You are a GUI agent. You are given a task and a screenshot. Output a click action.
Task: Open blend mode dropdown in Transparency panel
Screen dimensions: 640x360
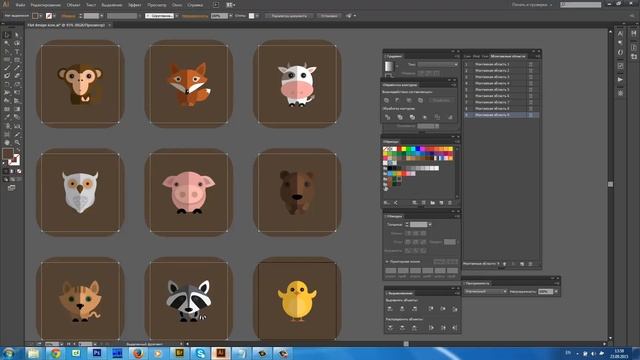click(486, 291)
